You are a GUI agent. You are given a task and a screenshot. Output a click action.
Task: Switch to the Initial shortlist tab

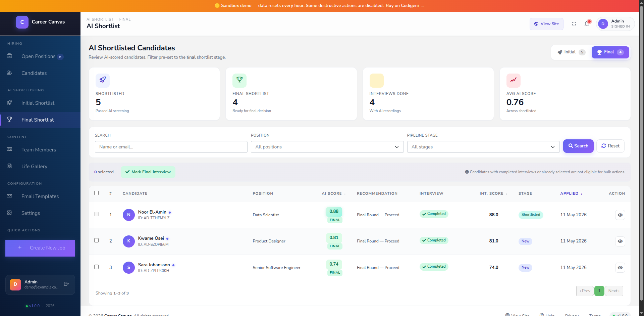coord(571,52)
